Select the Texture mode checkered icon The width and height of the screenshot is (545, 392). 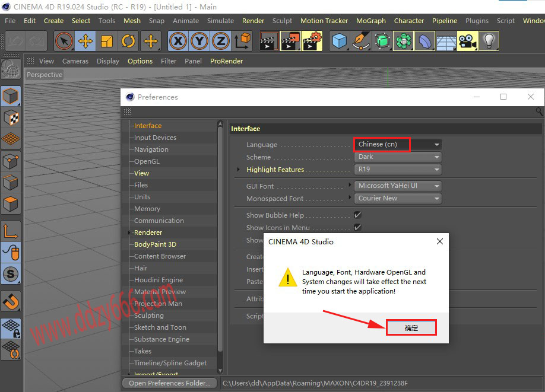11,117
